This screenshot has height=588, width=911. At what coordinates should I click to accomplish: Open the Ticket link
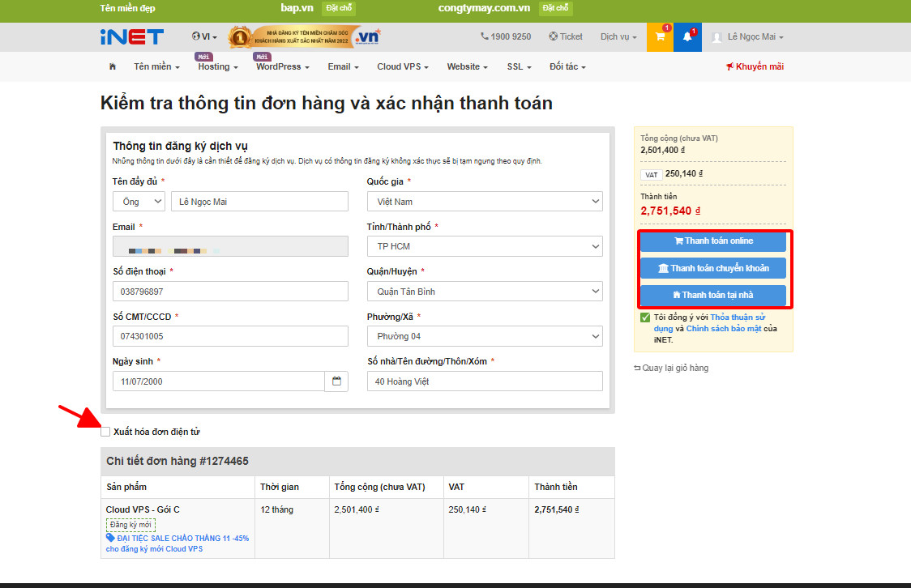[x=565, y=36]
